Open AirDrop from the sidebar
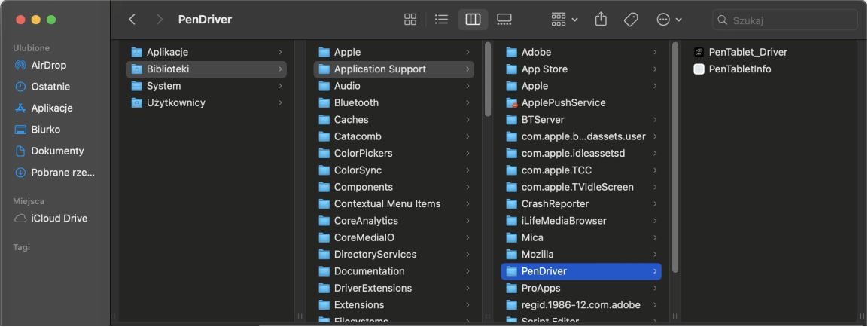 point(48,65)
